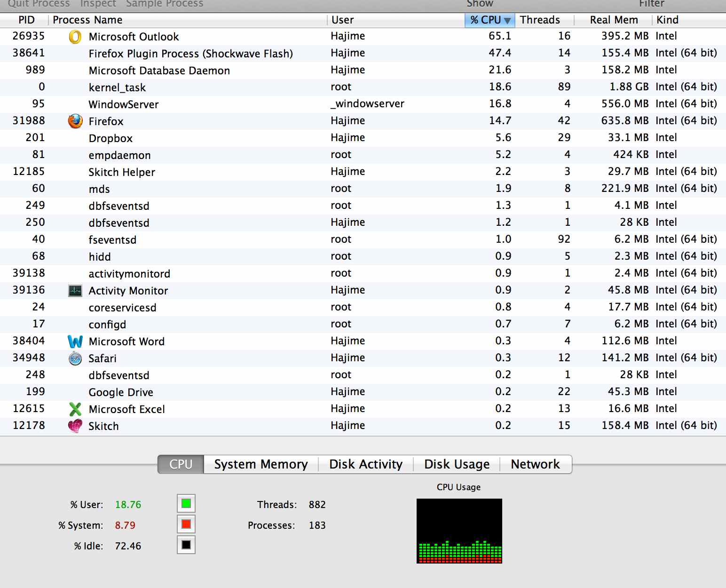Screen dimensions: 726x588
Task: Click the Microsoft Outlook app icon
Action: click(x=75, y=37)
